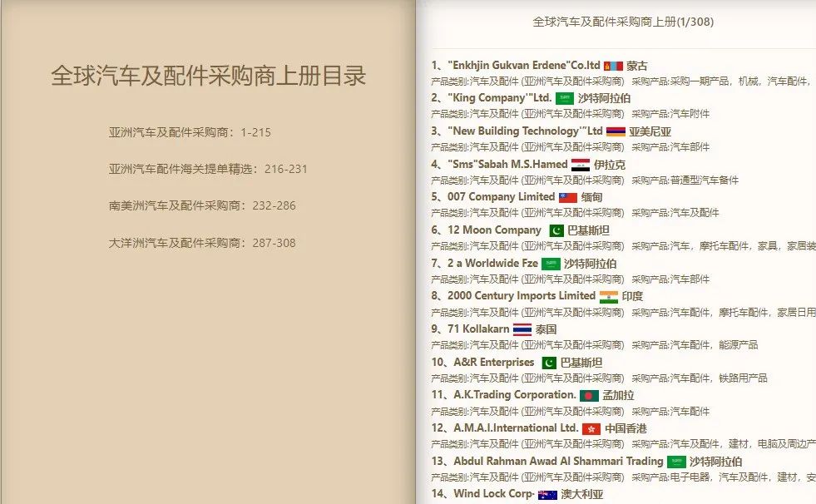This screenshot has width=816, height=504.
Task: Select company name 007 Company Limited
Action: pos(501,197)
